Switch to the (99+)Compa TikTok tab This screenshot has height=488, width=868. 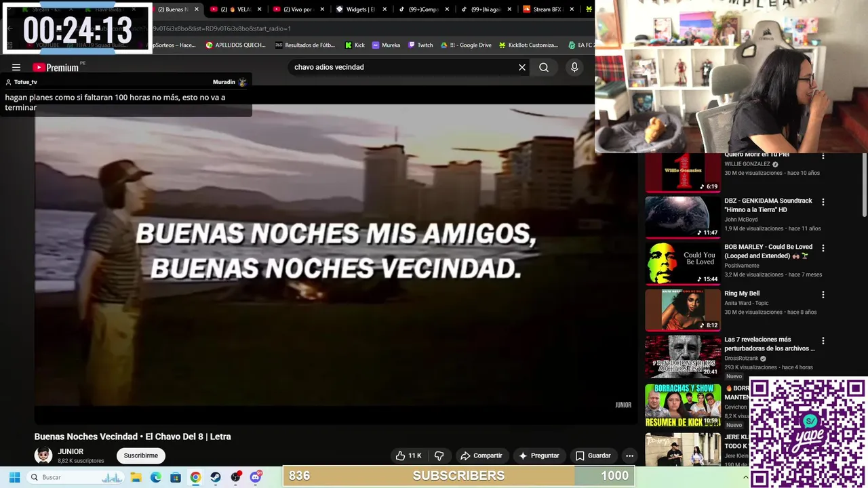click(422, 9)
